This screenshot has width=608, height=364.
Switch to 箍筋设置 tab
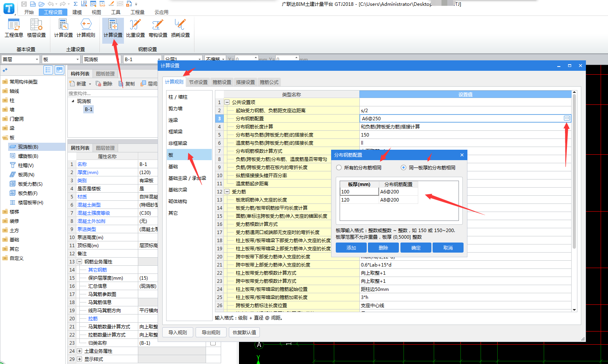coord(222,82)
